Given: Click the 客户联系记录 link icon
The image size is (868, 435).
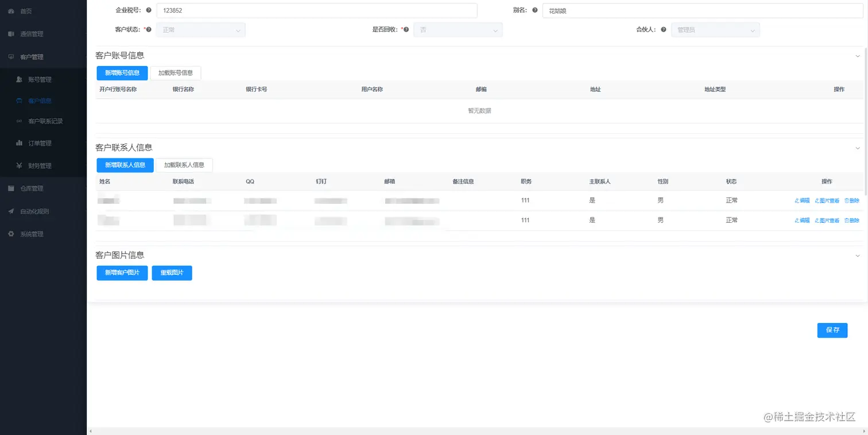Looking at the screenshot, I should pos(19,121).
